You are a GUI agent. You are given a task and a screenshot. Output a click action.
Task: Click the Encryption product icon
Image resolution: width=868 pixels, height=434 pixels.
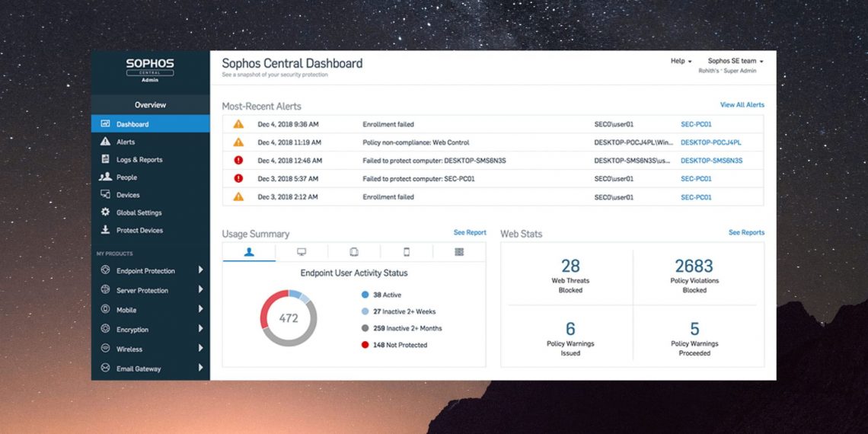click(105, 329)
